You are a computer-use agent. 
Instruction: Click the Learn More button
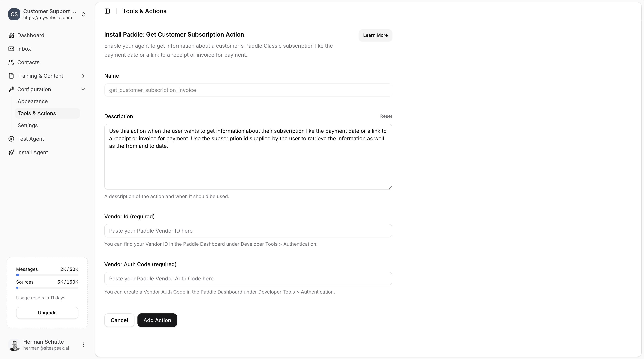point(375,35)
